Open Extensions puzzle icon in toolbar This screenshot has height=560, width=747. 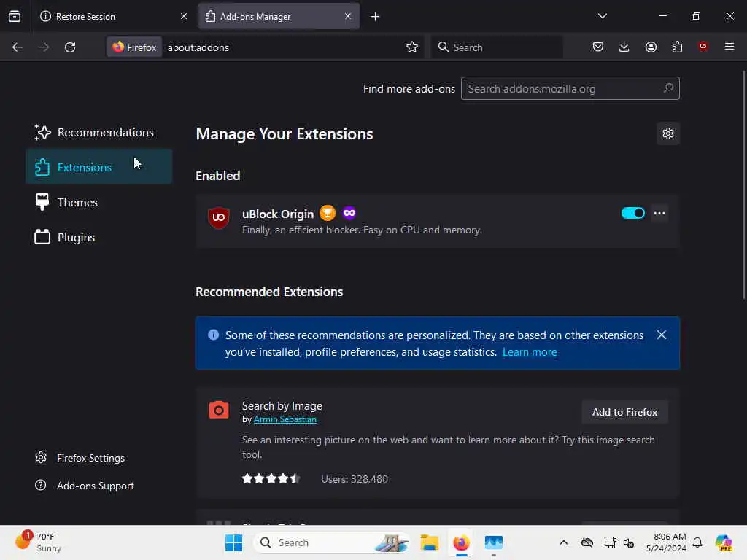(x=677, y=47)
